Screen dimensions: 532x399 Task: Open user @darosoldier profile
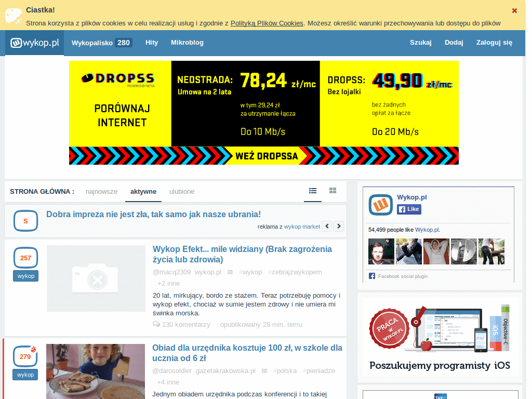click(172, 371)
